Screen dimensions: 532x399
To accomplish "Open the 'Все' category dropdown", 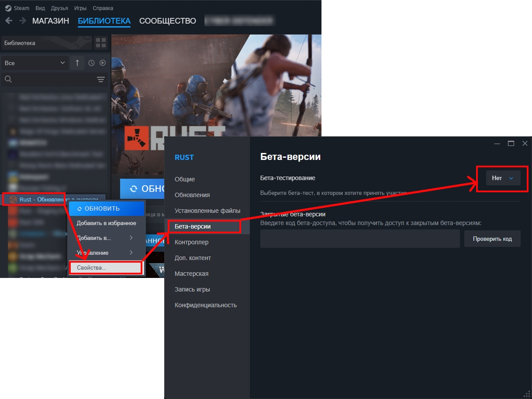I will point(35,63).
